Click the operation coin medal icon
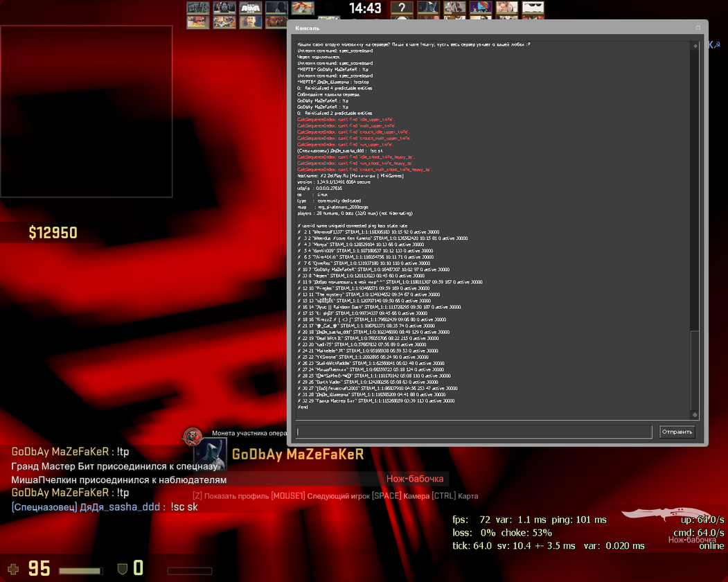Screen dimensions: 728x582 point(192,436)
